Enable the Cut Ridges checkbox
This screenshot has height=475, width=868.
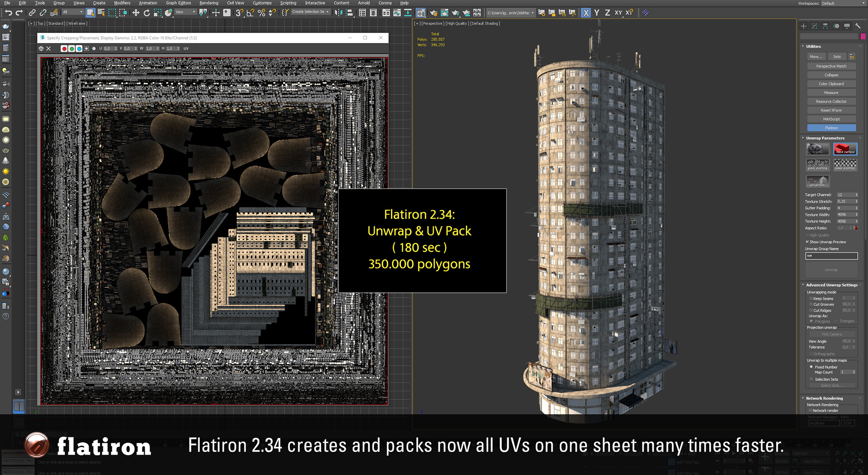pyautogui.click(x=811, y=310)
